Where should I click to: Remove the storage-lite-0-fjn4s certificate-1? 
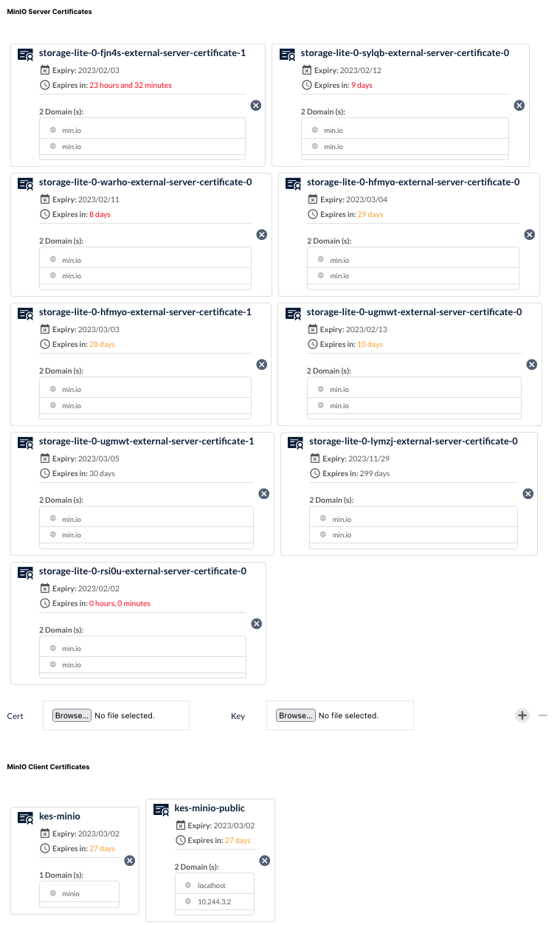(256, 106)
